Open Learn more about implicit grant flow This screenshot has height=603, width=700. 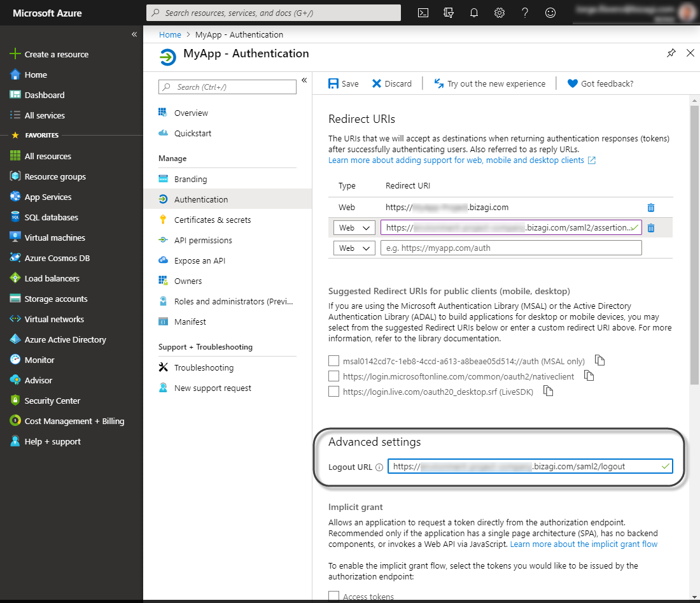(x=584, y=544)
